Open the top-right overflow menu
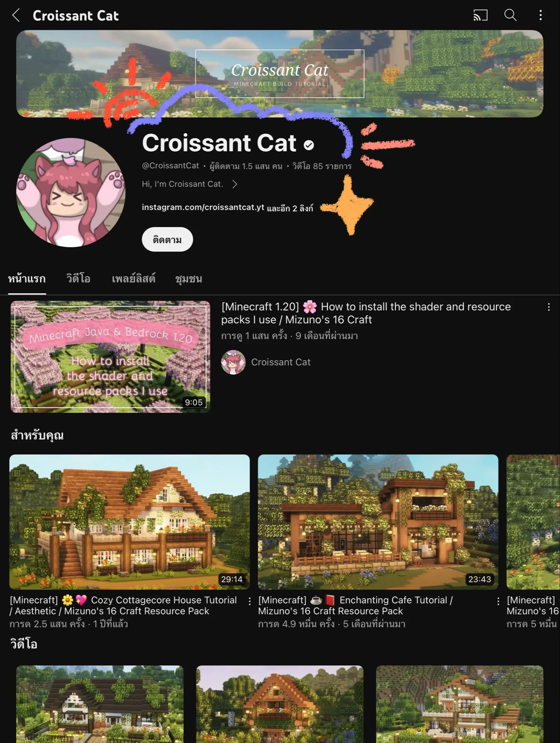 [x=541, y=15]
